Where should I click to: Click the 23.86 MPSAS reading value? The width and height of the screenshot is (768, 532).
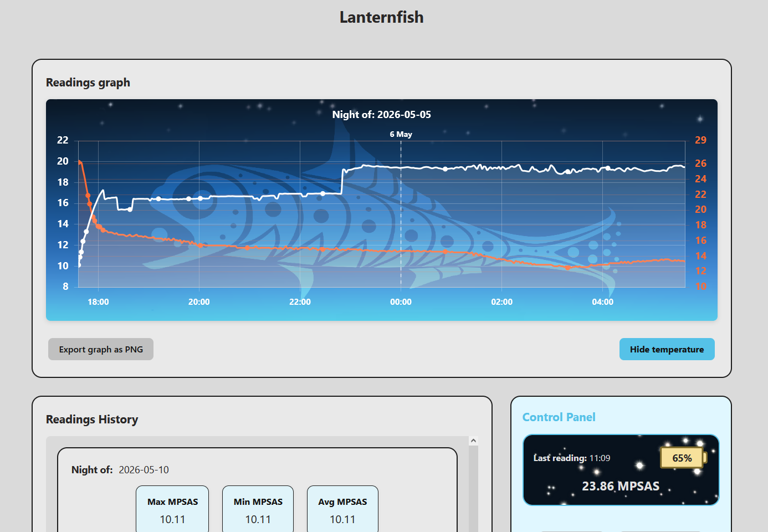pos(621,486)
